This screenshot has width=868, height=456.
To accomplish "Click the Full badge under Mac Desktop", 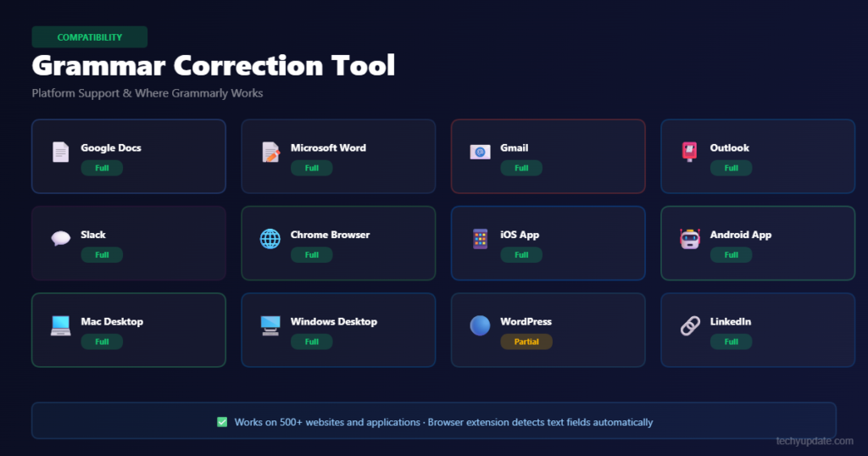I will 102,342.
